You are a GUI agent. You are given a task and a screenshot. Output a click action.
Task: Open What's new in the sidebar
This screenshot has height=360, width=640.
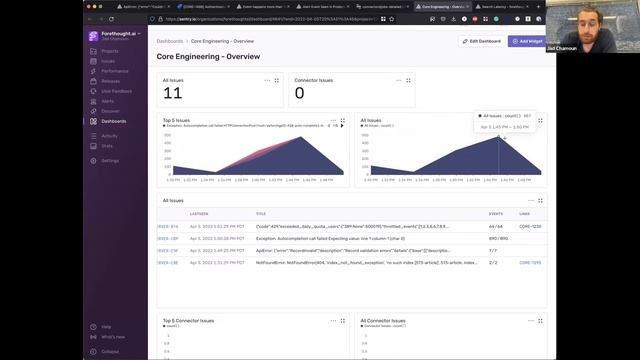tap(113, 337)
